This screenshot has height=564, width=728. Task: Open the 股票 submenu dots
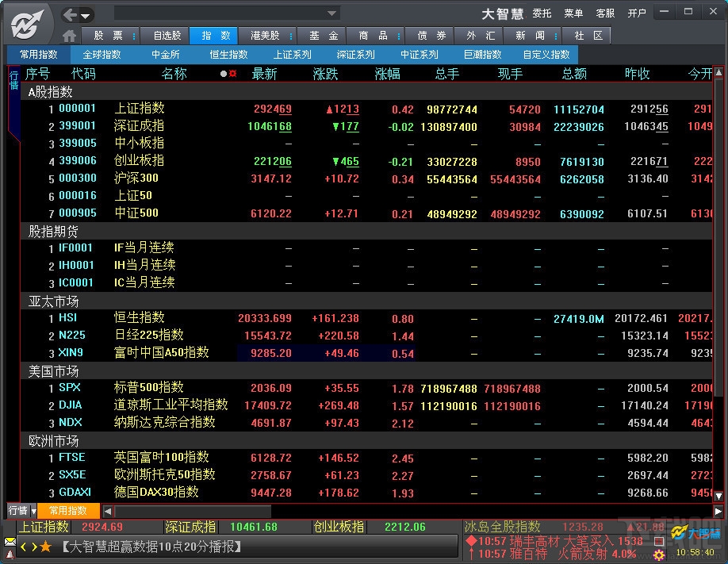pos(134,36)
